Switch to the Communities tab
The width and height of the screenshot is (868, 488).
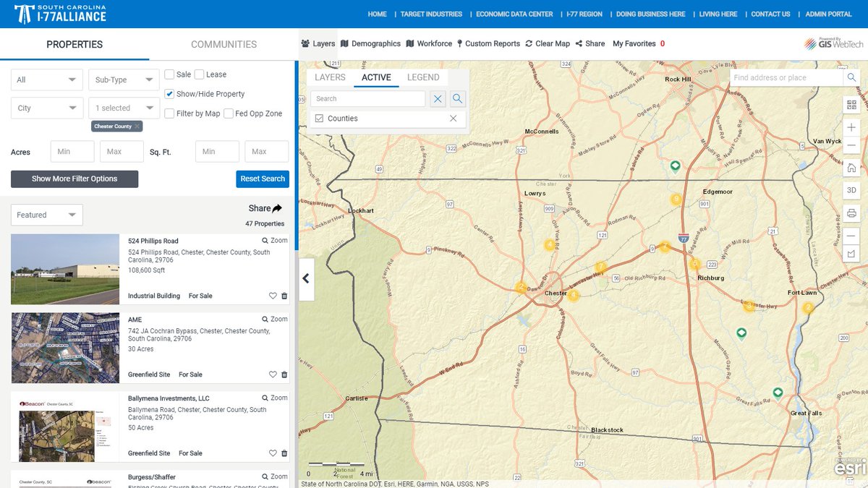(x=224, y=44)
